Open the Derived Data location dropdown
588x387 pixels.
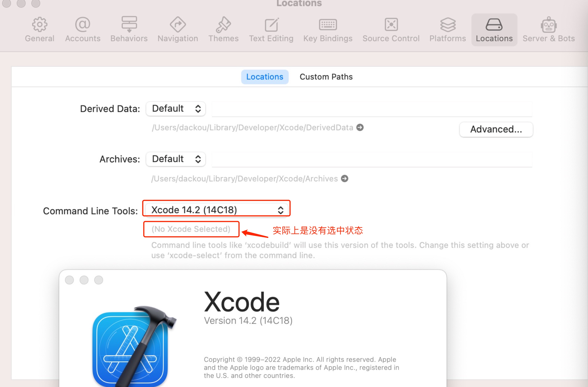[x=176, y=109]
